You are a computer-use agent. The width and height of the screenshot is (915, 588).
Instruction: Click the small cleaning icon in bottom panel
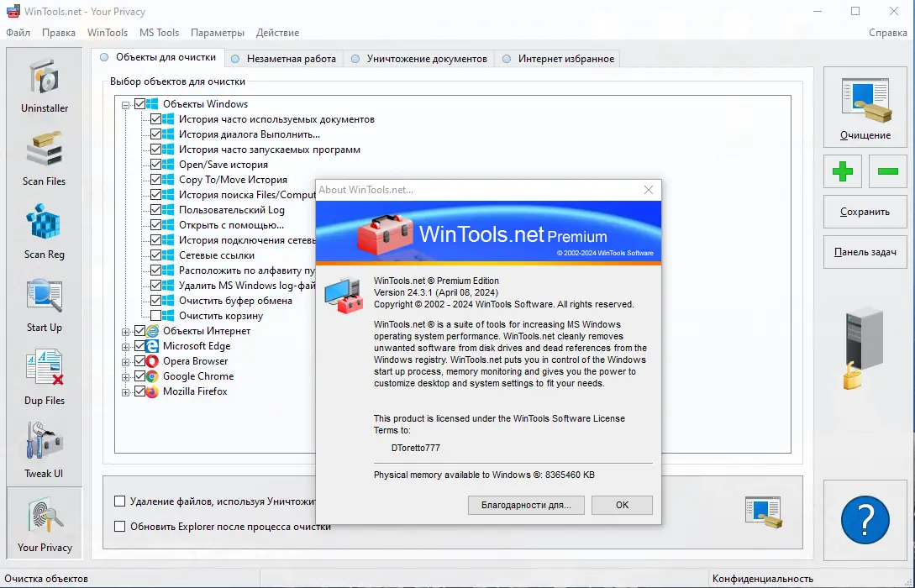coord(763,512)
